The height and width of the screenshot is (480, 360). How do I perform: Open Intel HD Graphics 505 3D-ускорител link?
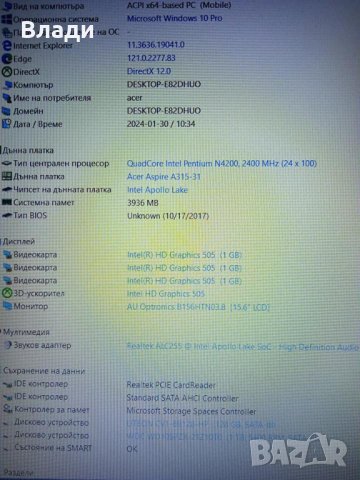click(x=166, y=294)
